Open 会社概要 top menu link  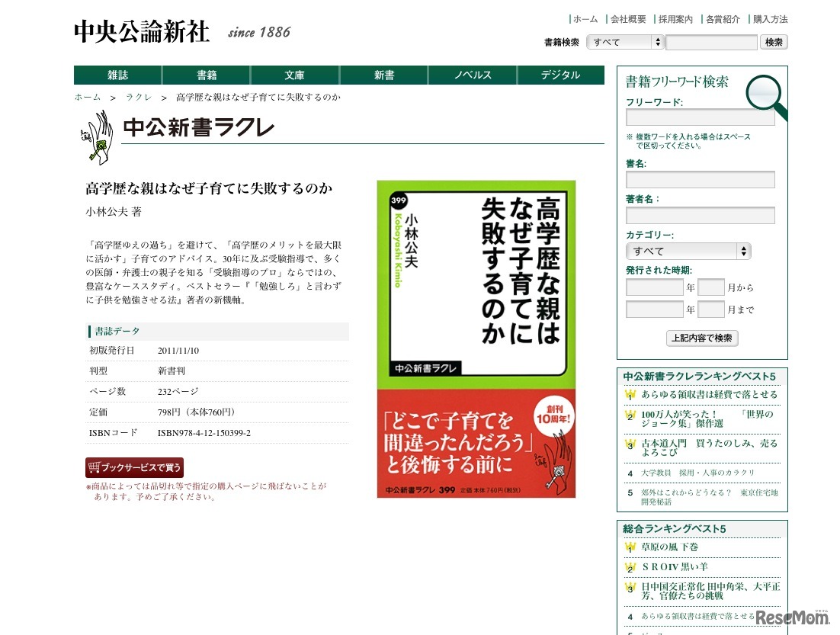click(x=628, y=19)
